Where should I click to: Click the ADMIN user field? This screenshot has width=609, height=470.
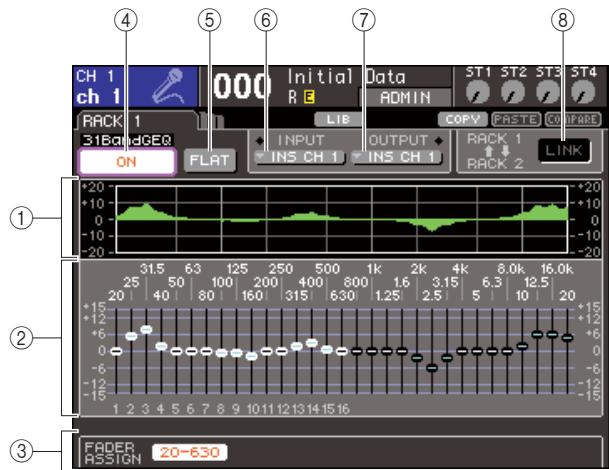[x=405, y=97]
